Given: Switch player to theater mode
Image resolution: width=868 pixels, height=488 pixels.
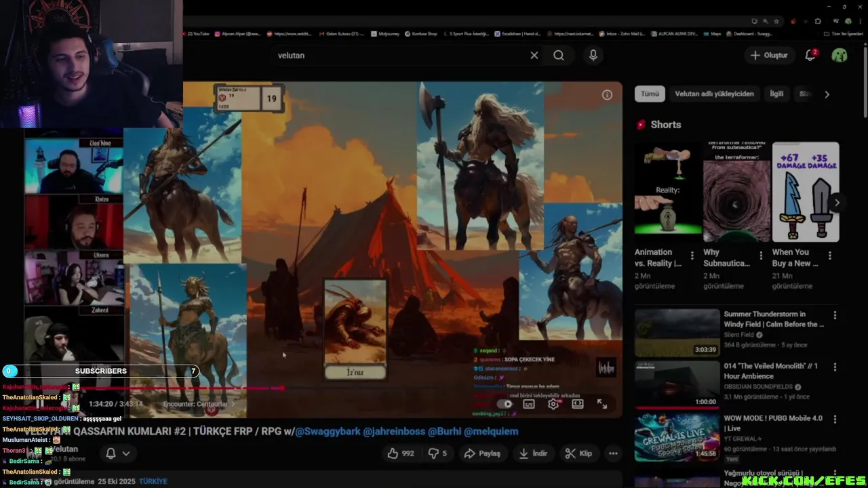Looking at the screenshot, I should tap(578, 404).
